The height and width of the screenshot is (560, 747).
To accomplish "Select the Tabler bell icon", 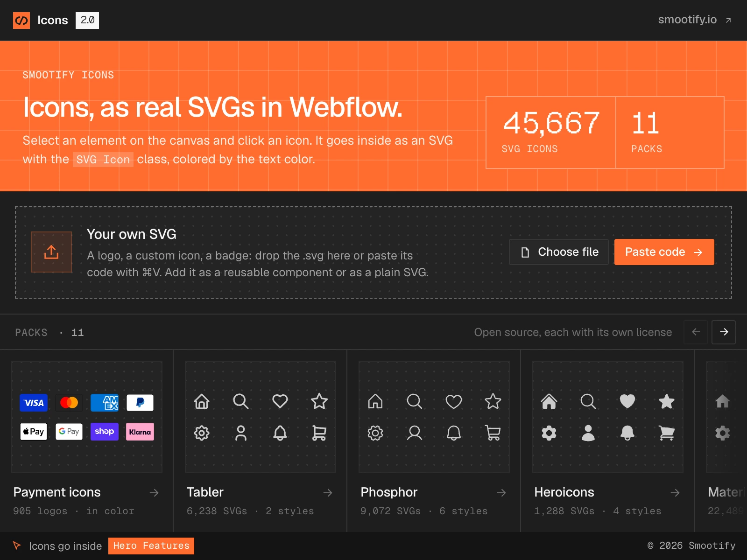I will tap(280, 433).
